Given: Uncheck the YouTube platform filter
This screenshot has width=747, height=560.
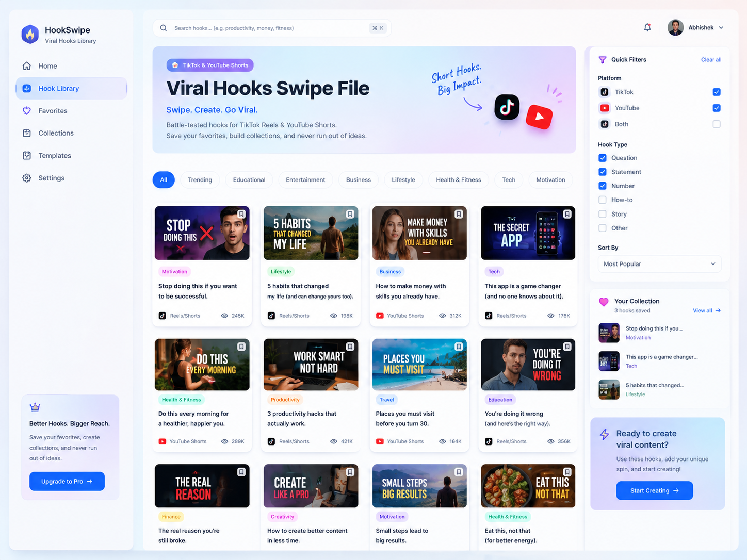Looking at the screenshot, I should (717, 108).
